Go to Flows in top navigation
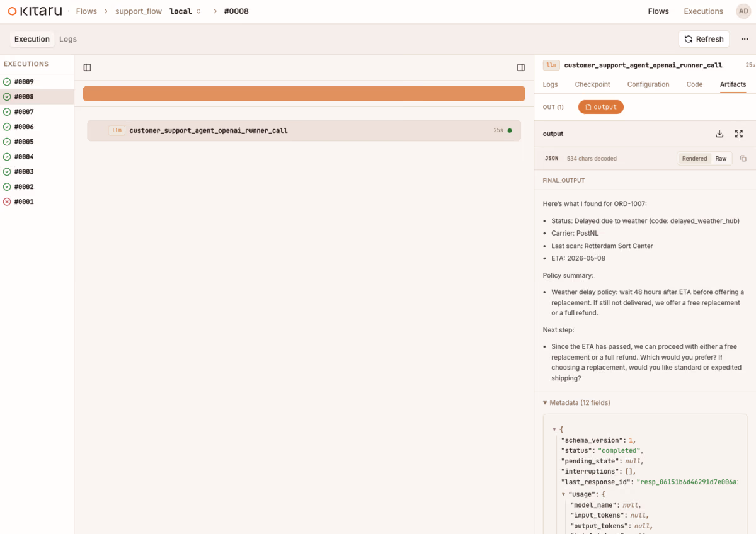Image resolution: width=756 pixels, height=534 pixels. pos(658,11)
